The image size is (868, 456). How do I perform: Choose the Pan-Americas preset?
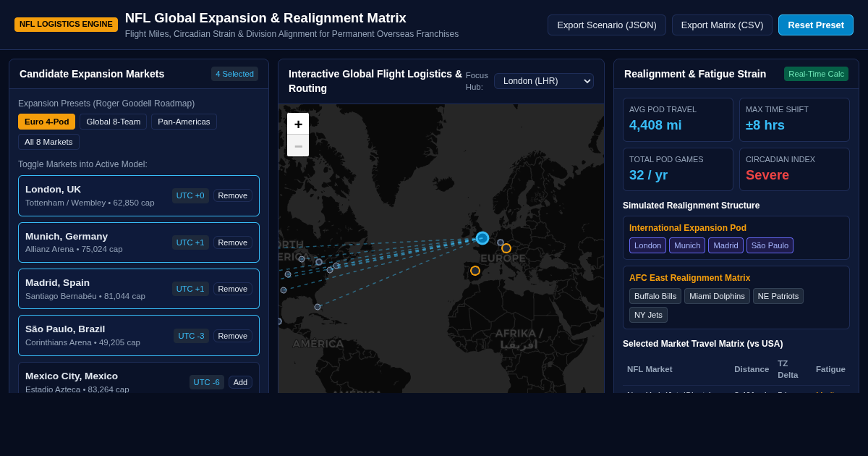click(184, 122)
